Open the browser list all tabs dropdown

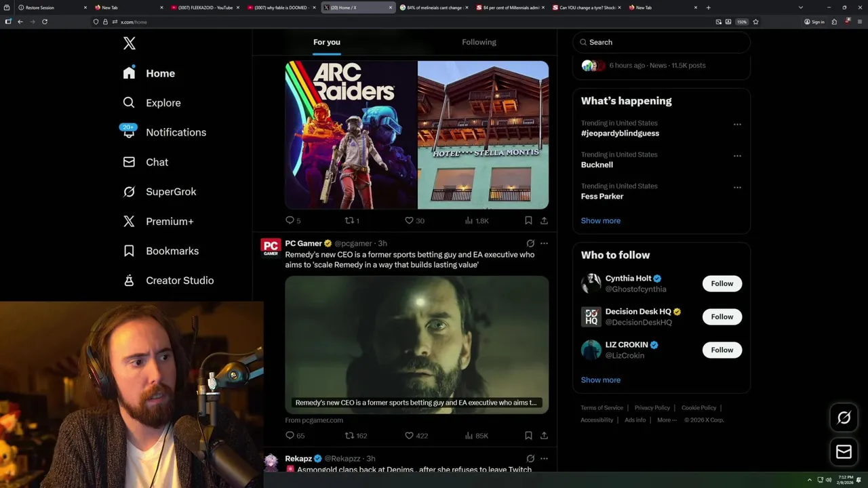(x=800, y=7)
